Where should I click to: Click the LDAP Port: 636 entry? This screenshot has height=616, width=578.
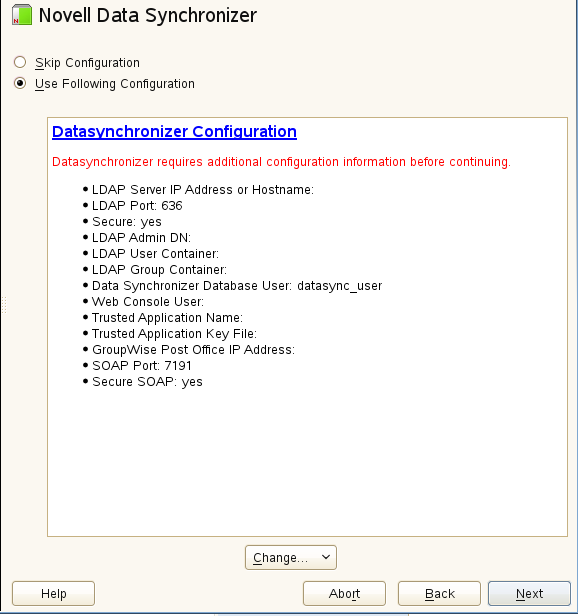137,206
